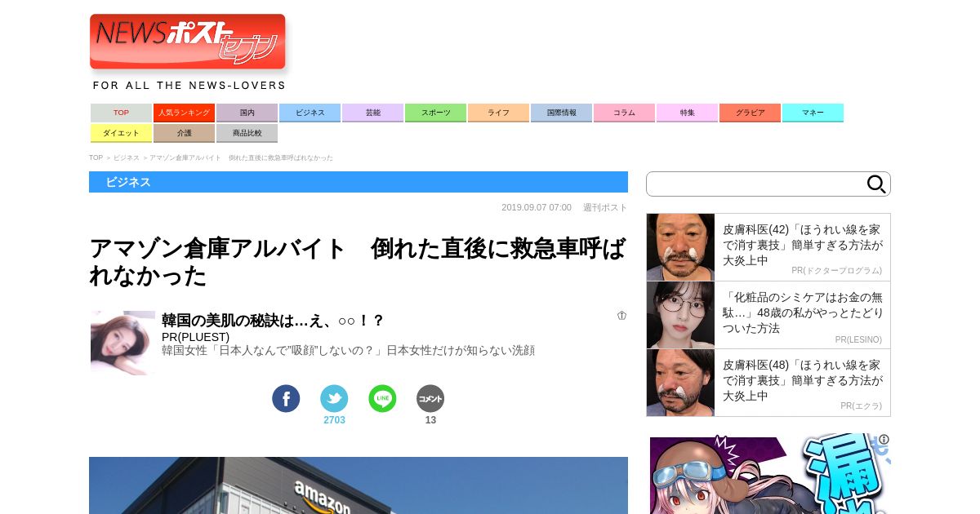Go to the ダイエット tab
The height and width of the screenshot is (514, 980).
121,133
